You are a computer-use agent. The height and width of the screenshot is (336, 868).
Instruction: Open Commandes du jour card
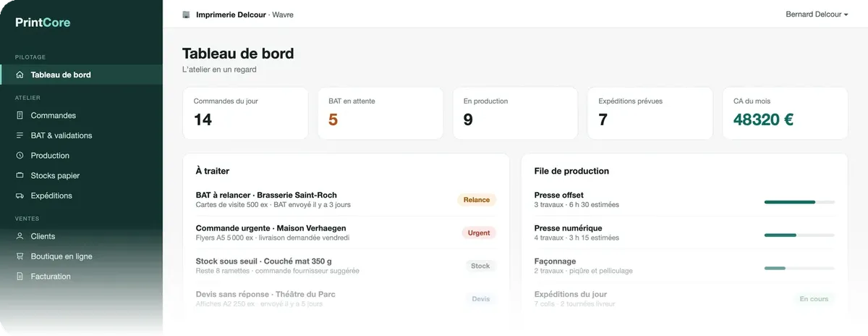click(x=245, y=113)
